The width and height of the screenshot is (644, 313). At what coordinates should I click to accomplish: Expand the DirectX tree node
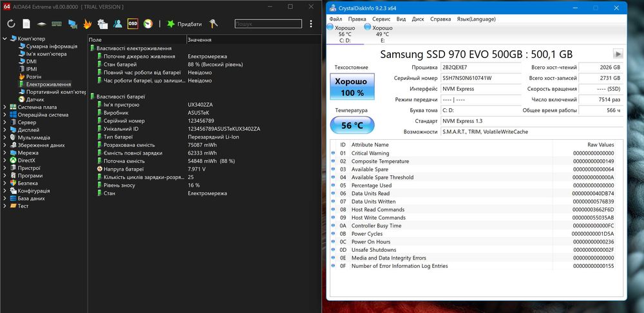5,160
